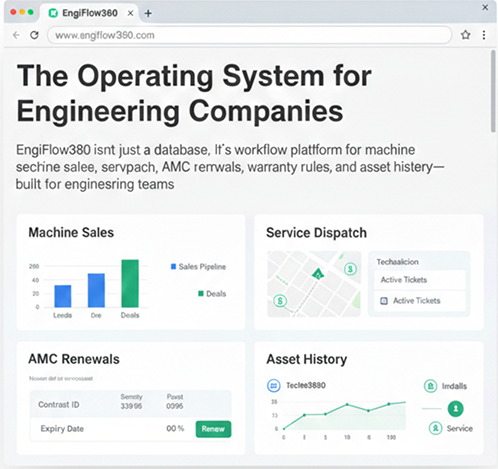498x469 pixels.
Task: Click the 0096 value in AMC Renewals
Action: [x=175, y=406]
